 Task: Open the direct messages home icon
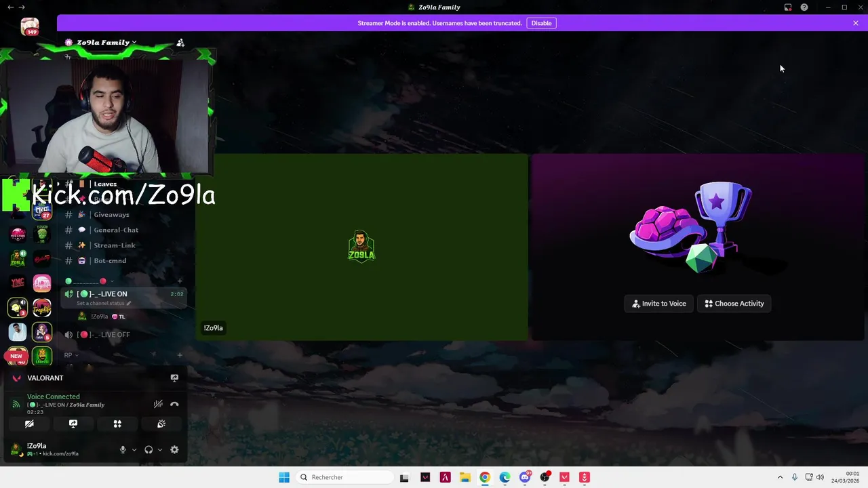click(x=30, y=27)
